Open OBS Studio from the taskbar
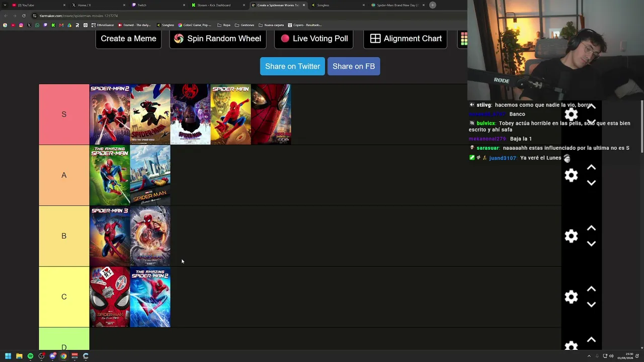Viewport: 644px width, 362px height. (x=41, y=356)
